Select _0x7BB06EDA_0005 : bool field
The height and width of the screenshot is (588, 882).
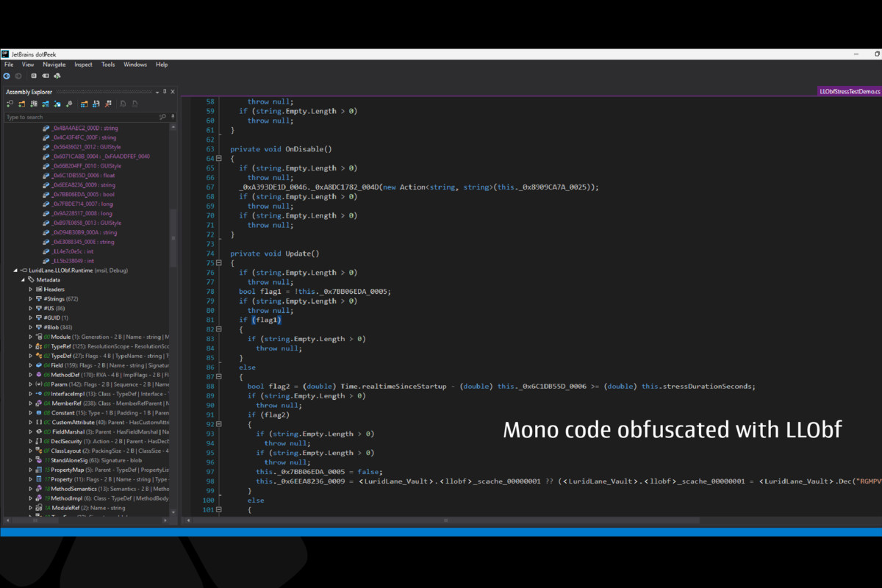[x=84, y=195]
